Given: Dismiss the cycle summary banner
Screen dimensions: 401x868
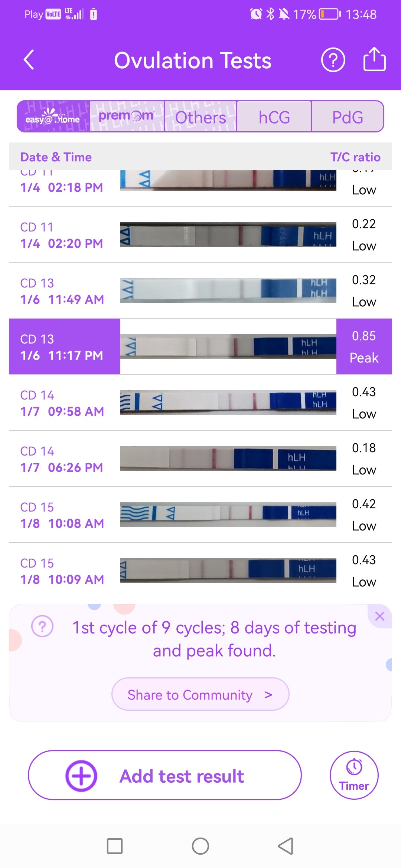Looking at the screenshot, I should tap(379, 616).
